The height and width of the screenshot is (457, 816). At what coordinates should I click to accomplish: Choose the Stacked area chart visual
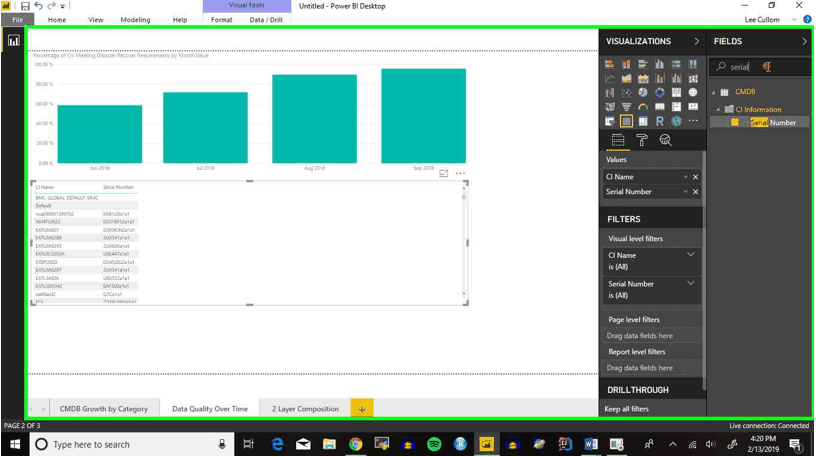643,79
